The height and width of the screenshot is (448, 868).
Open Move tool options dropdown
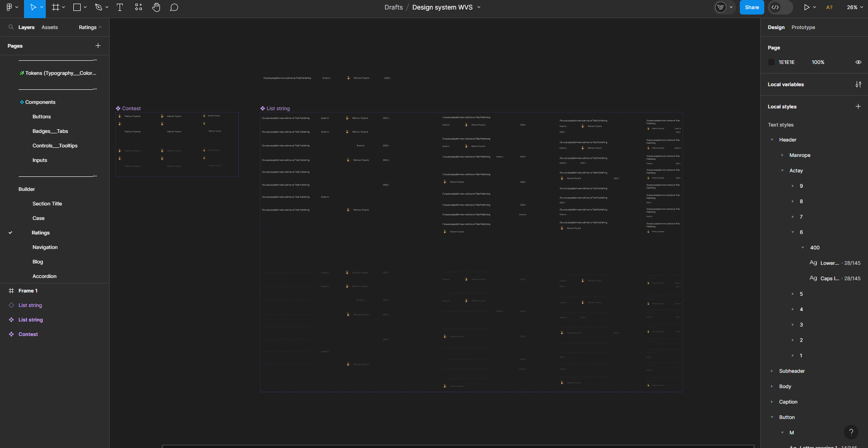pos(42,7)
